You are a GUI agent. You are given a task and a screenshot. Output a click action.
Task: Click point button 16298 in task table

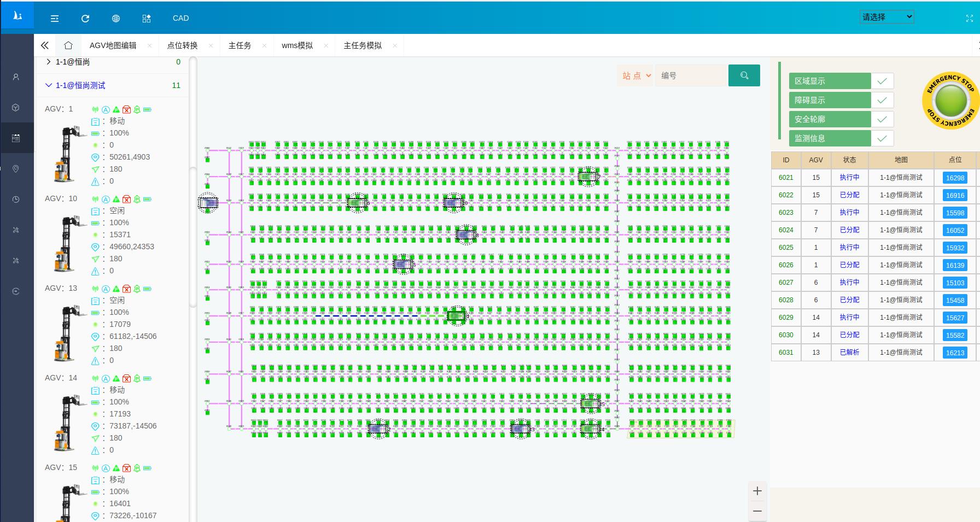tap(955, 178)
